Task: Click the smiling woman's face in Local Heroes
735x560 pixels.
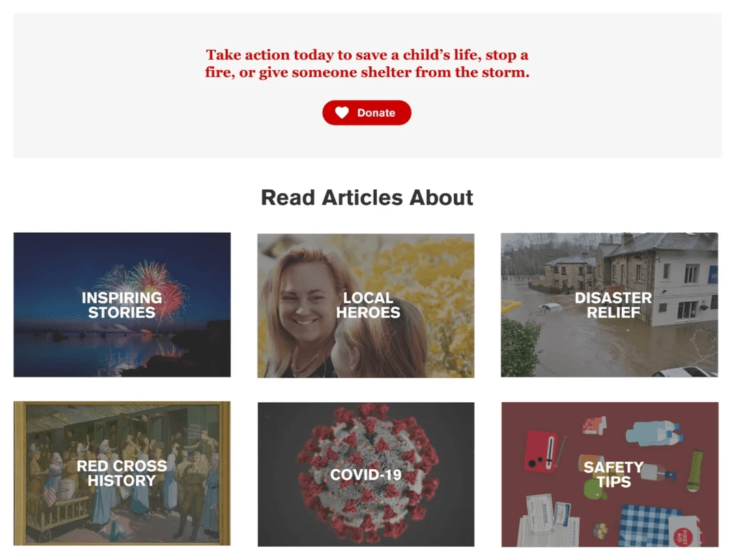Action: point(305,300)
